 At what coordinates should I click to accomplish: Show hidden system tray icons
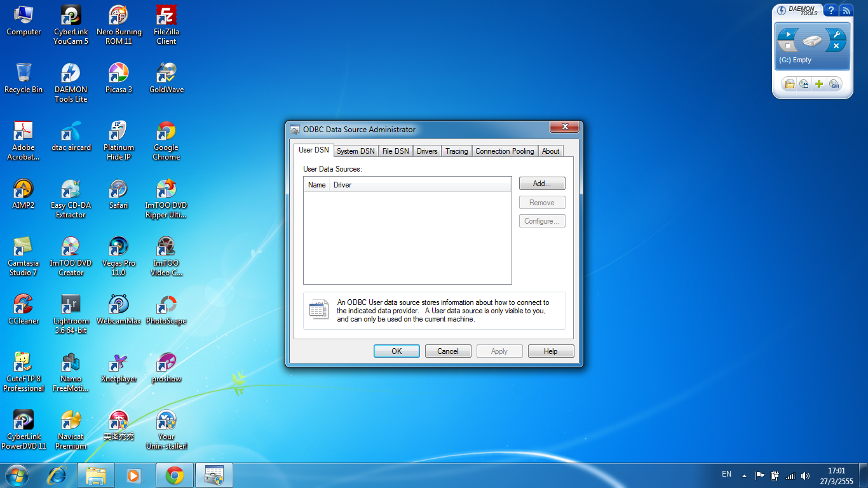744,475
